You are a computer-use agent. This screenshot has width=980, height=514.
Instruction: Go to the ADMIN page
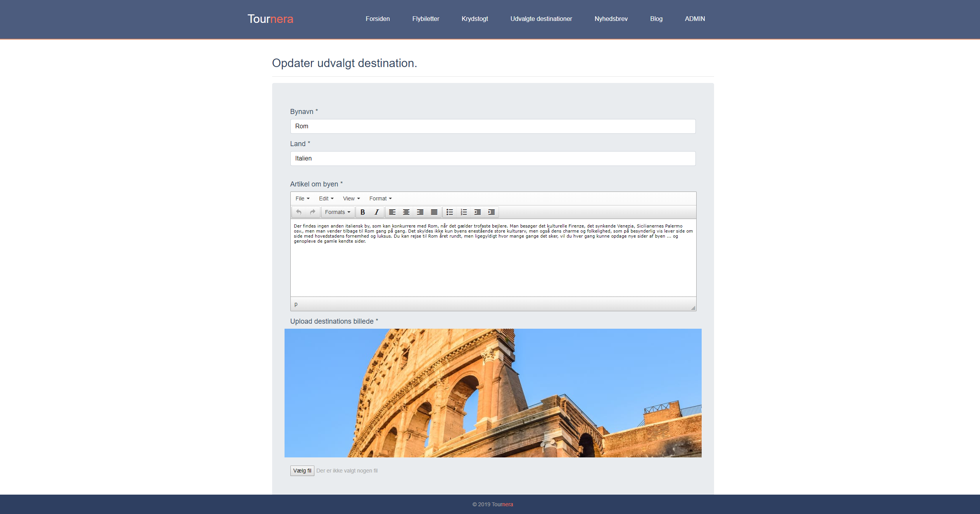pos(695,19)
